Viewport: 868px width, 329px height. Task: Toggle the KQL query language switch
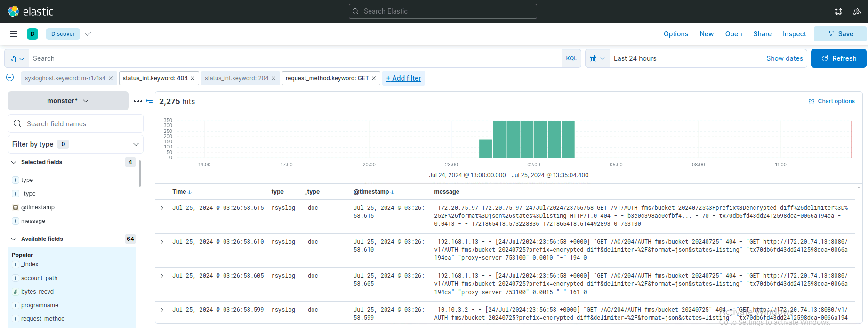(571, 58)
